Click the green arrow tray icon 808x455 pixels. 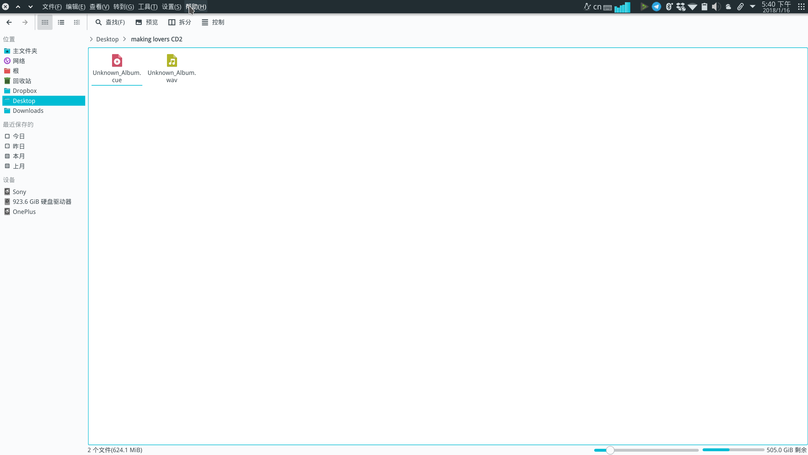tap(644, 7)
